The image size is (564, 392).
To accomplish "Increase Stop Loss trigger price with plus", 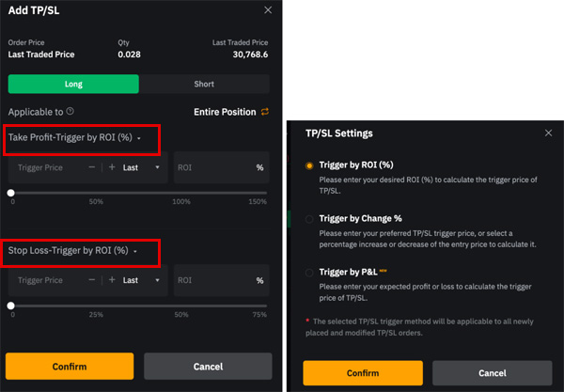I will tap(112, 280).
